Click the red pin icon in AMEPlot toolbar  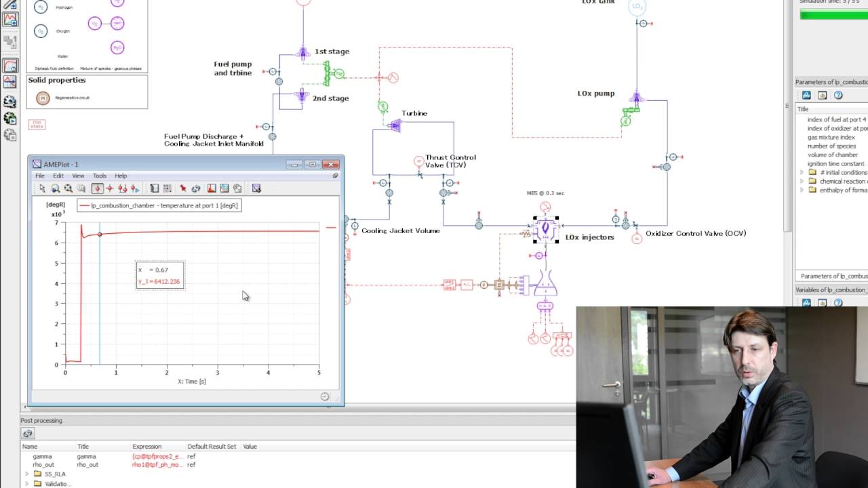[x=183, y=188]
